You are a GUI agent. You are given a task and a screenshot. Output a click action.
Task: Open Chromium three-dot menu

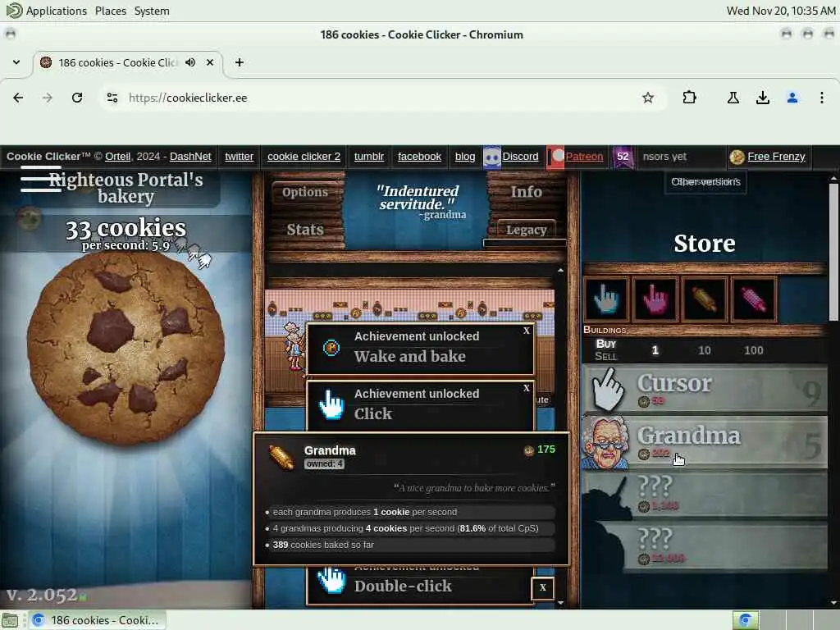point(821,98)
